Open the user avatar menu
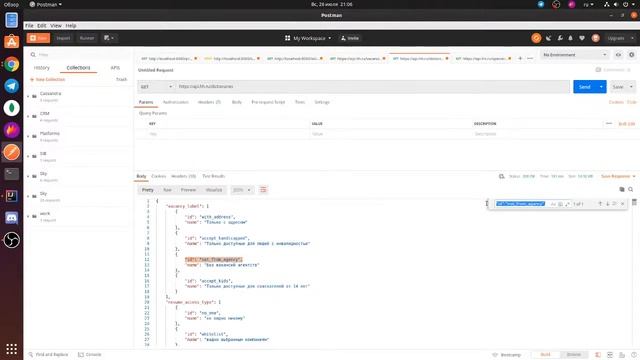Image resolution: width=640 pixels, height=360 pixels. click(596, 38)
